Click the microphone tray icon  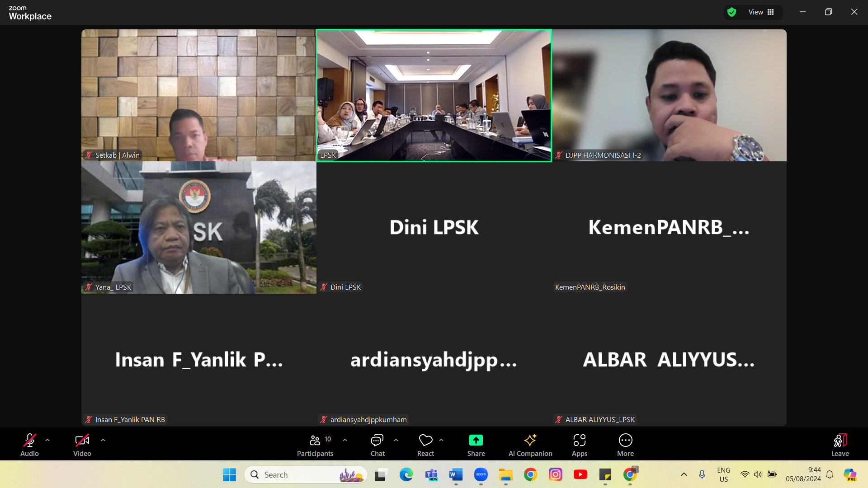coord(702,474)
